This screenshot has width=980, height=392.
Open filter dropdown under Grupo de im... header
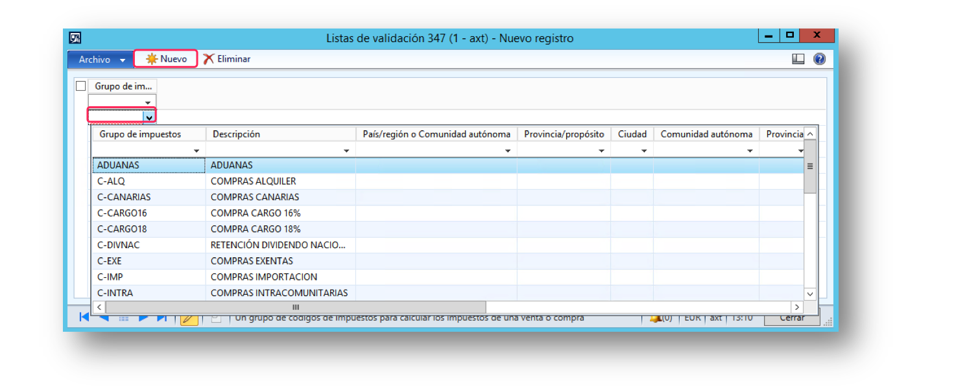coord(149,102)
